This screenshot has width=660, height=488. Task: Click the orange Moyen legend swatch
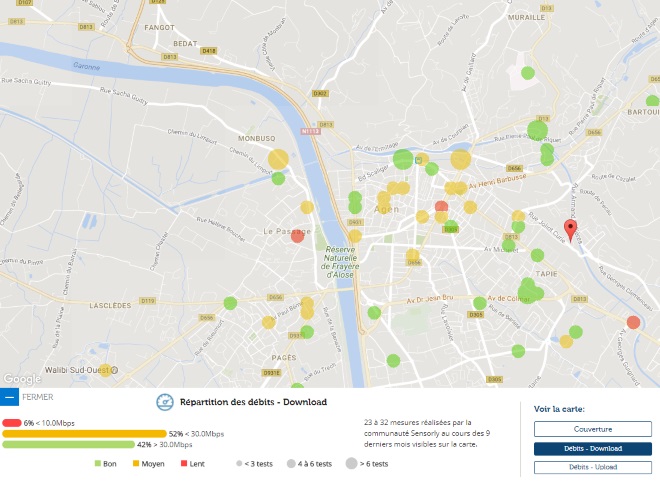(x=136, y=464)
